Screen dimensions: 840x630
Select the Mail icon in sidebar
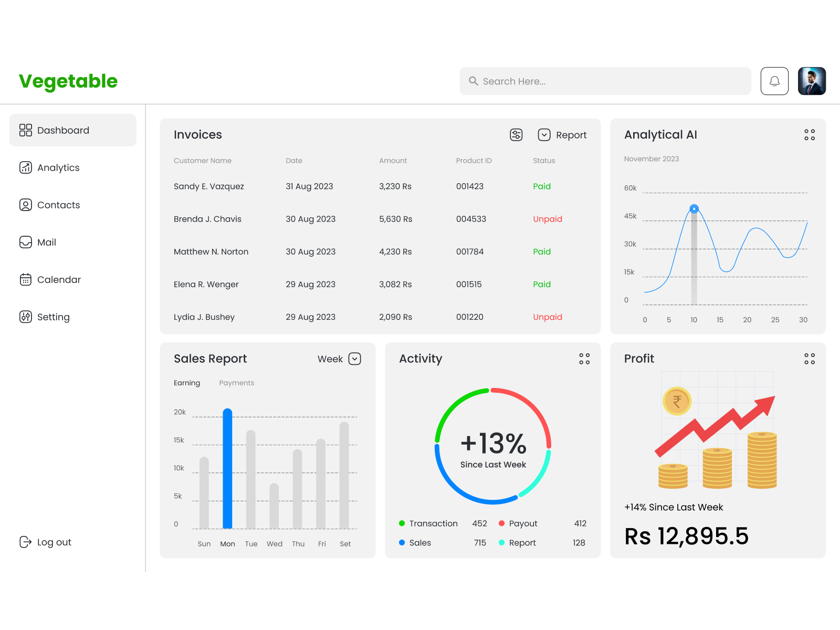[25, 242]
